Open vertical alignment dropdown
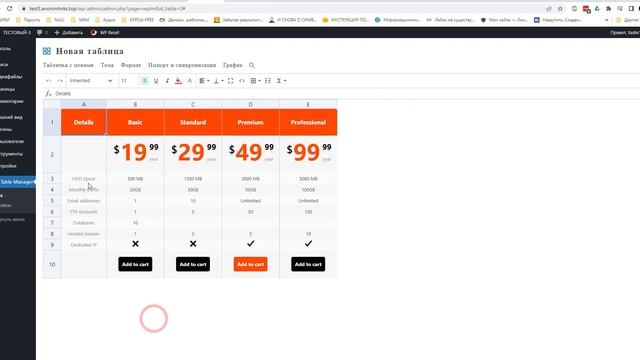The width and height of the screenshot is (640, 360). point(218,81)
